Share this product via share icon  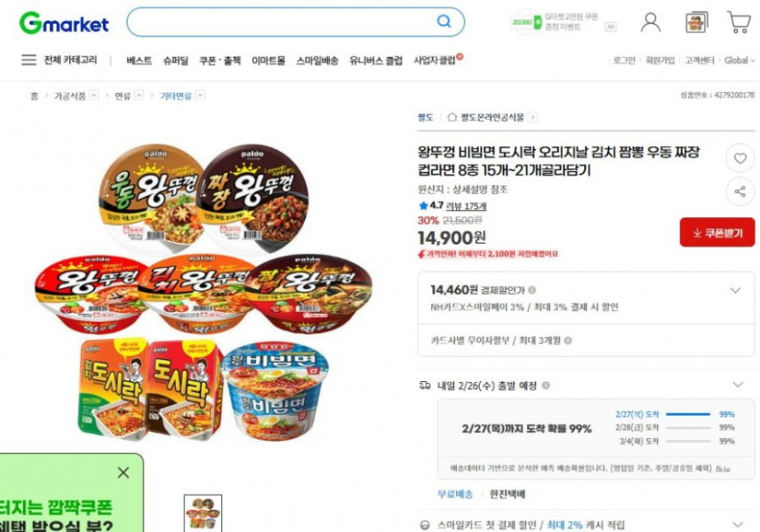[740, 191]
